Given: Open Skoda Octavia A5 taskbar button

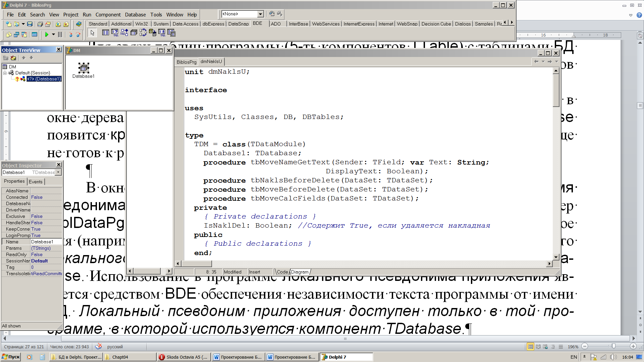Looking at the screenshot, I should point(184,357).
